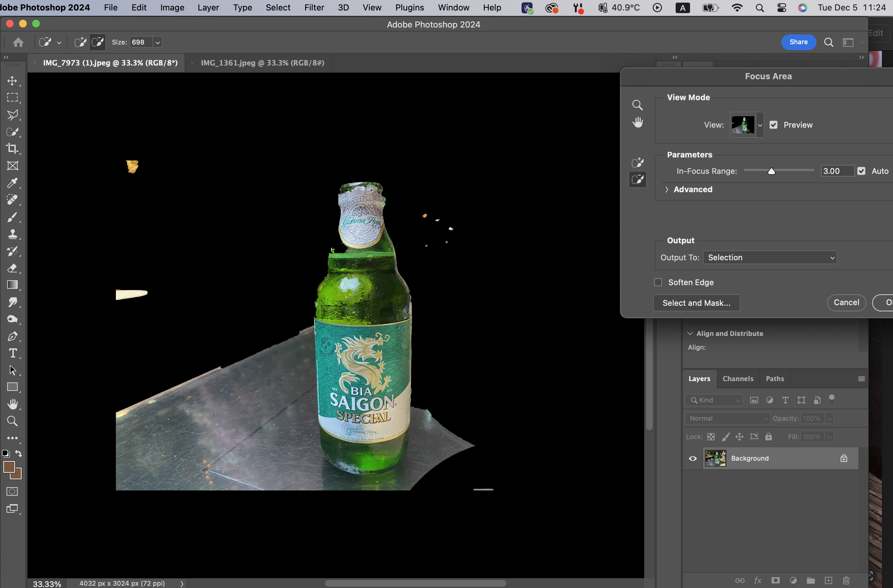Uncheck the Preview checkbox
The width and height of the screenshot is (893, 588).
click(773, 125)
